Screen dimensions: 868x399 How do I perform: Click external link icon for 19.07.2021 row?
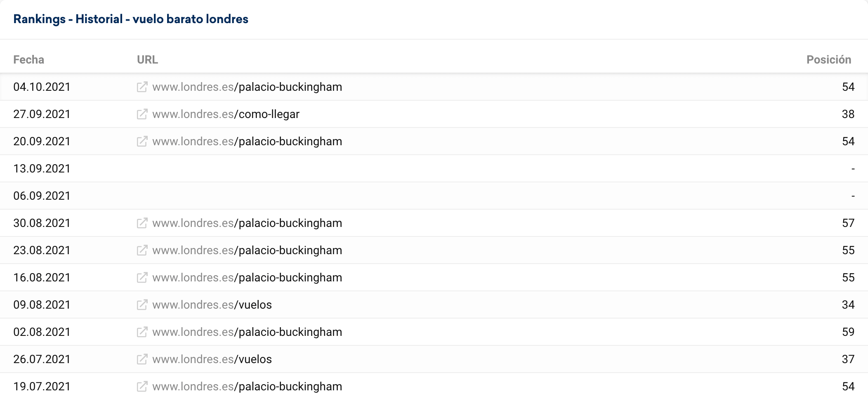click(x=142, y=387)
